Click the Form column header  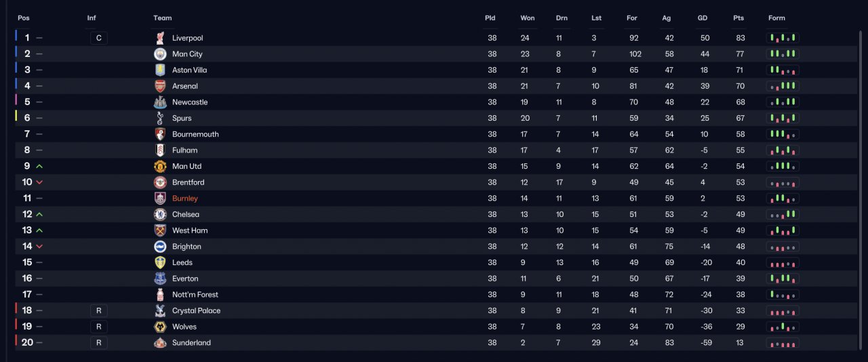tap(777, 18)
